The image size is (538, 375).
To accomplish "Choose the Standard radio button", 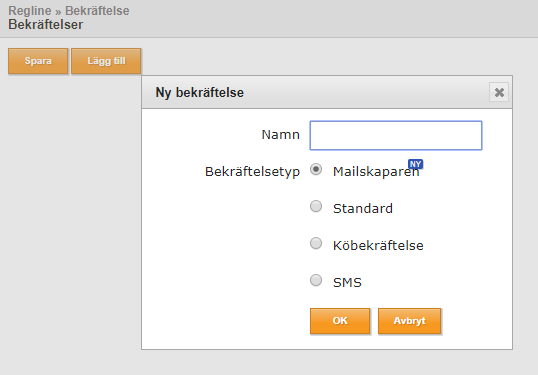I will point(316,206).
